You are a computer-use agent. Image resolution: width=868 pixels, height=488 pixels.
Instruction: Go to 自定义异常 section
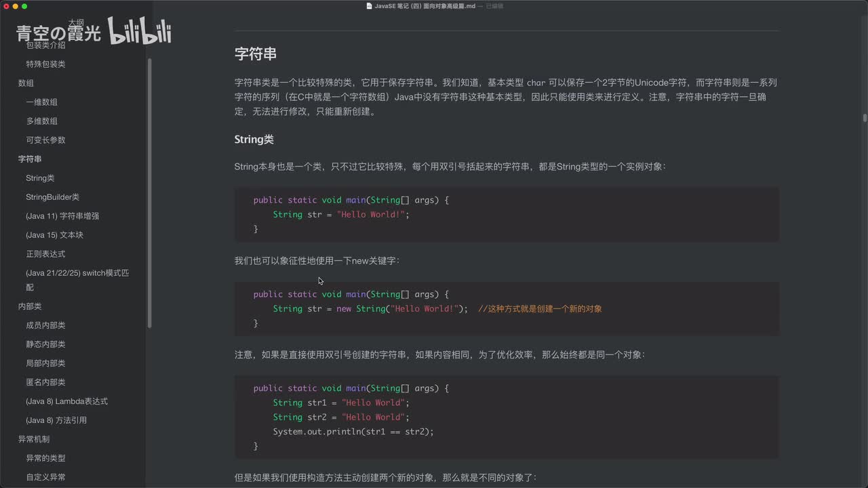click(45, 477)
